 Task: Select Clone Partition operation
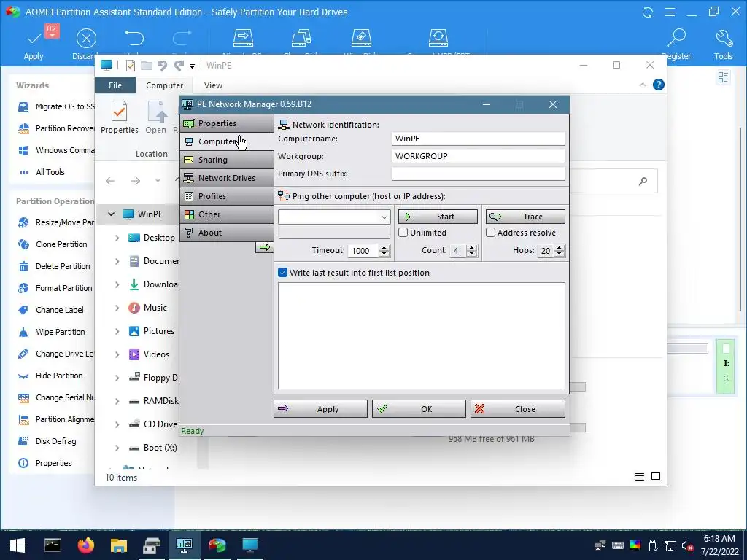tap(53, 244)
